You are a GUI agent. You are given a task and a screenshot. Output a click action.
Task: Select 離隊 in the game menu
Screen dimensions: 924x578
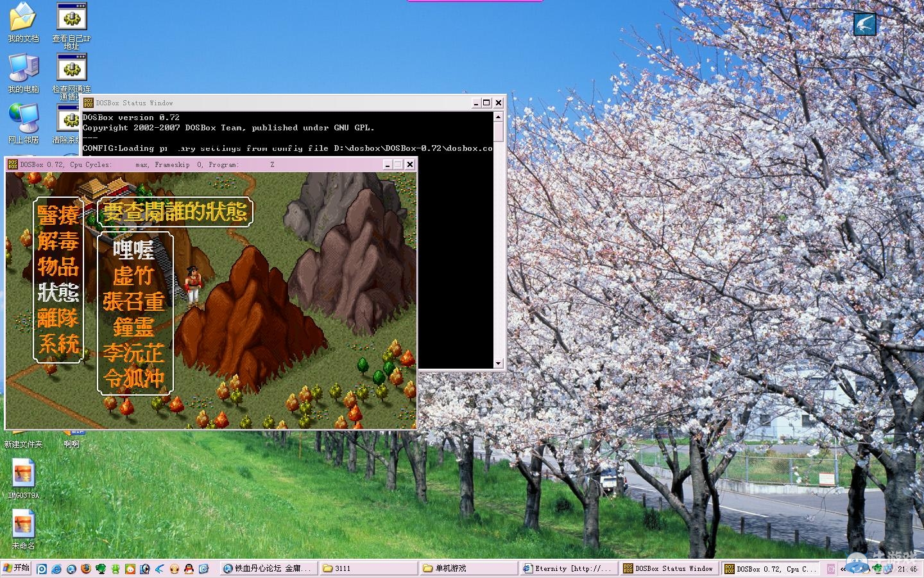pyautogui.click(x=58, y=319)
